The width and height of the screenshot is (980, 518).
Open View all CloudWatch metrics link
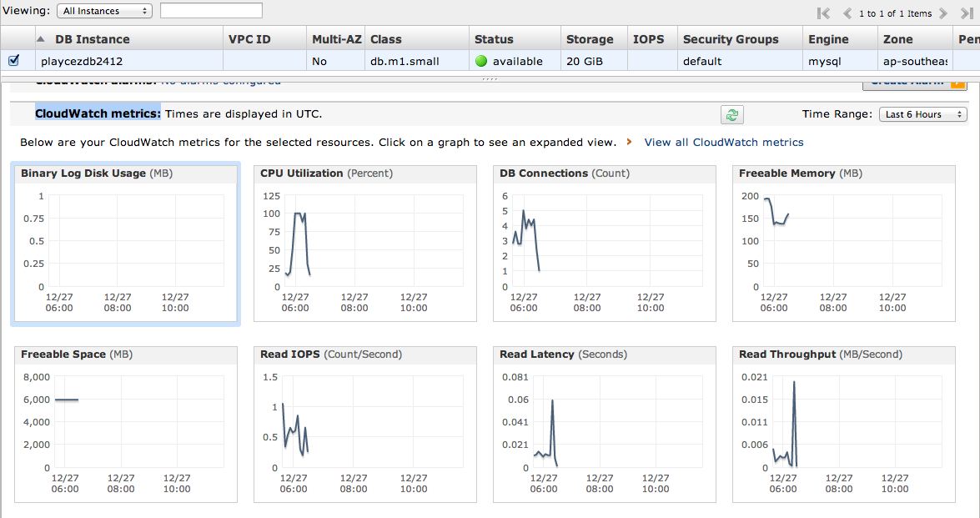click(723, 142)
